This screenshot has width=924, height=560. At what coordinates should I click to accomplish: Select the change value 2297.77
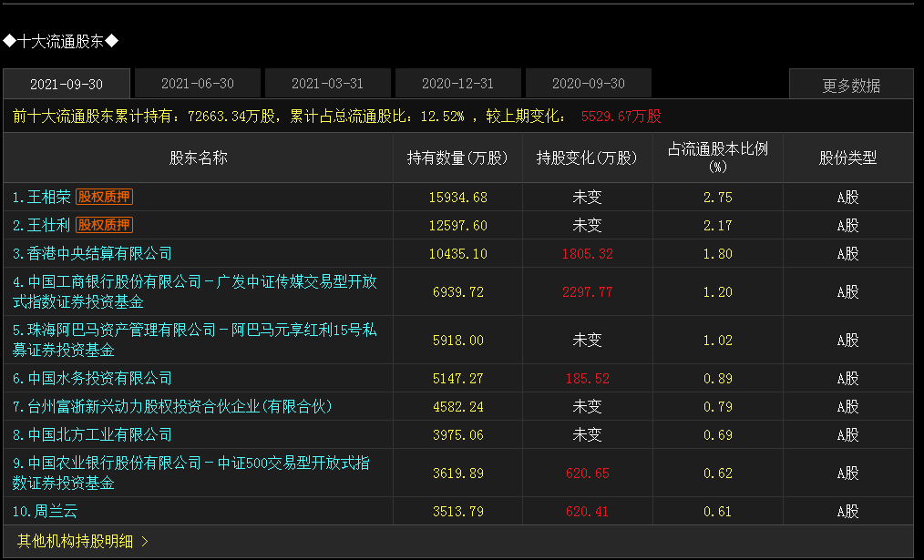click(588, 292)
